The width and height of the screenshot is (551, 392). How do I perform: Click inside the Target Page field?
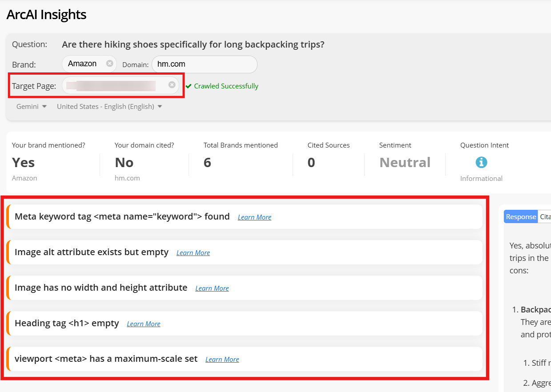point(116,85)
